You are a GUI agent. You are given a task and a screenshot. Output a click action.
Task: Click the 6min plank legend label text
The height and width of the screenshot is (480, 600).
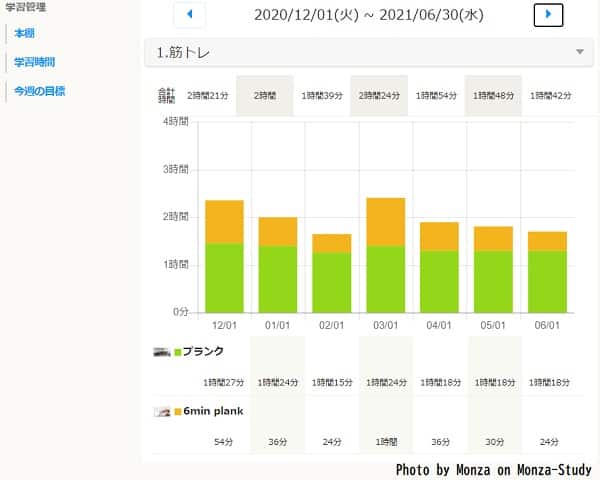tap(213, 411)
